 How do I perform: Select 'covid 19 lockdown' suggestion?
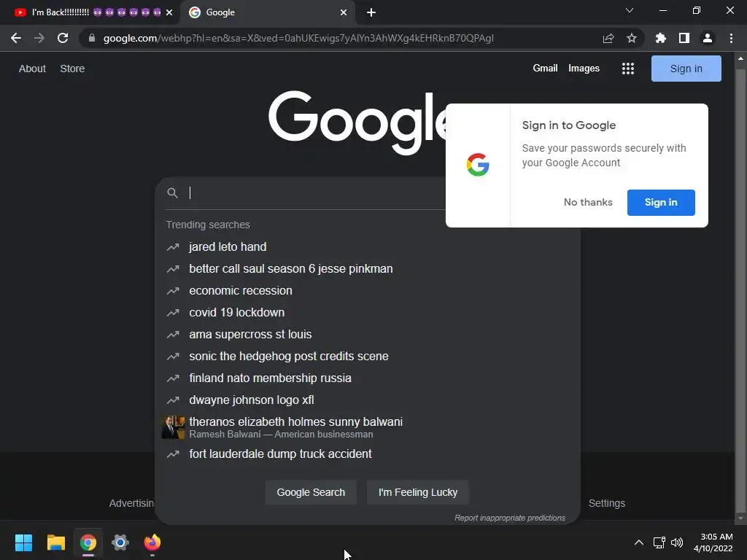pos(368,312)
